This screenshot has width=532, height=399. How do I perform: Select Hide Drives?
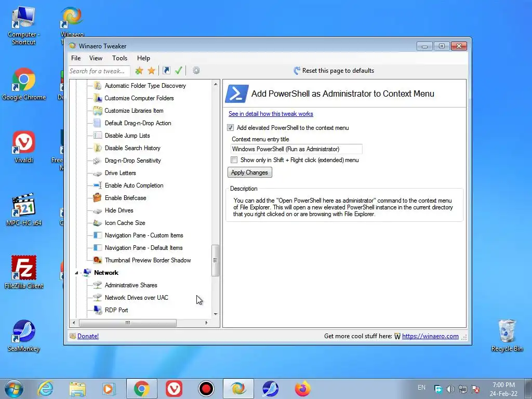(119, 210)
